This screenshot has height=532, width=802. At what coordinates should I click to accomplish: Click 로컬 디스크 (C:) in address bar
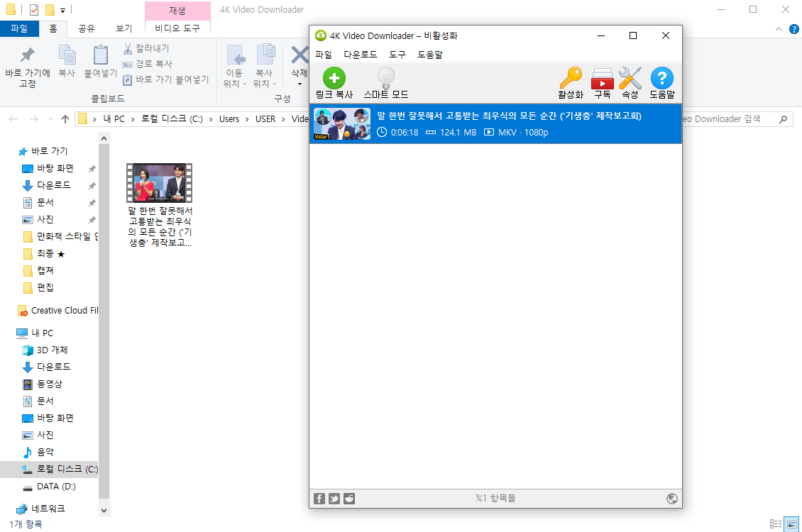point(172,119)
